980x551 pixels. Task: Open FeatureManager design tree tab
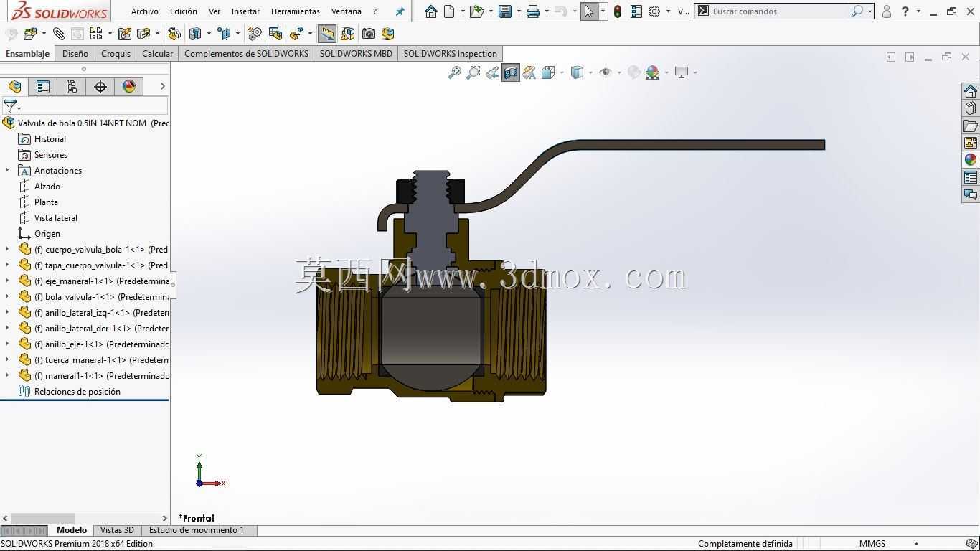click(x=15, y=87)
